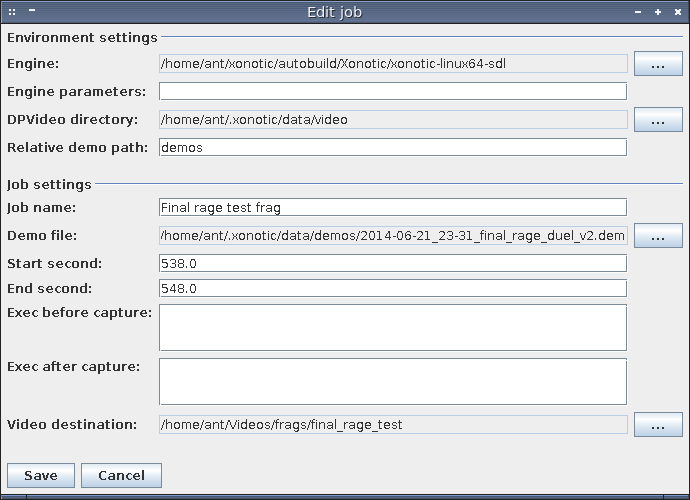The height and width of the screenshot is (500, 690).
Task: Select the Start second field
Action: pos(392,264)
